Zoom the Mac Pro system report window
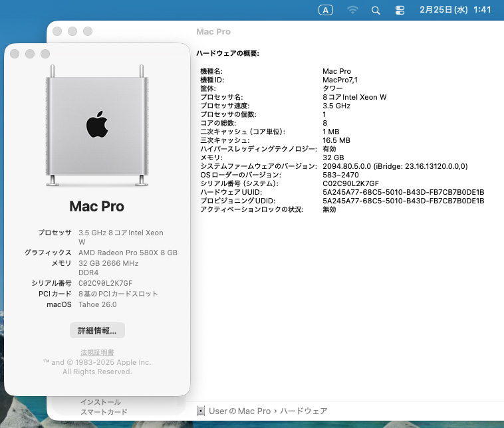Viewport: 504px width, 428px height. click(88, 31)
